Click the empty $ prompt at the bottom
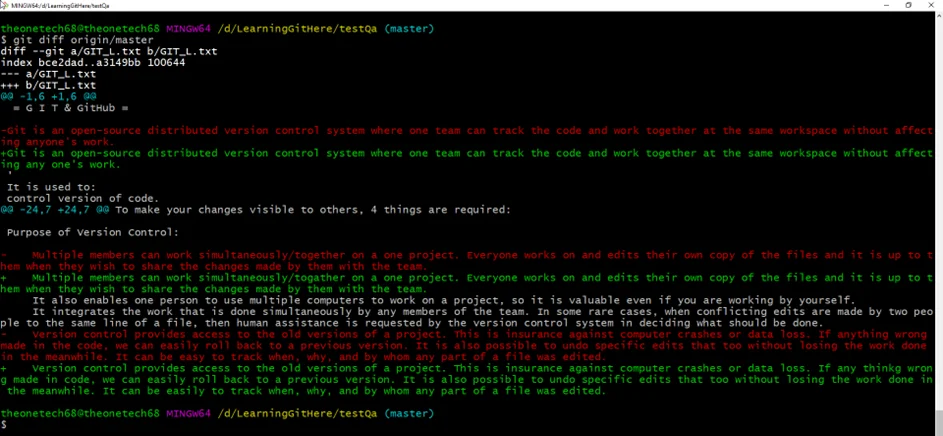The width and height of the screenshot is (943, 436). (3, 425)
